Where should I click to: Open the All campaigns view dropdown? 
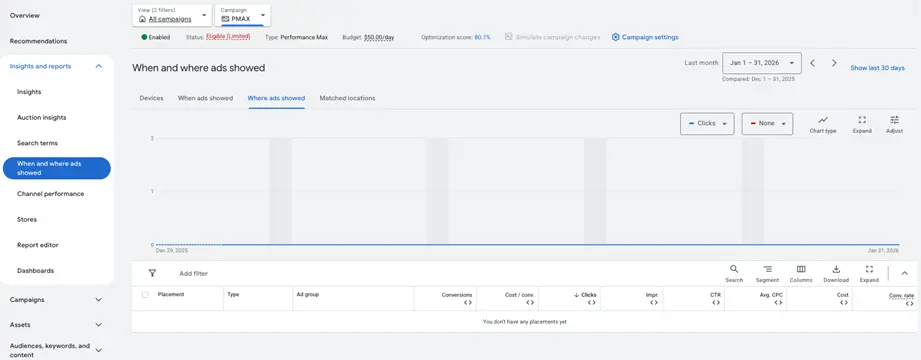(172, 15)
